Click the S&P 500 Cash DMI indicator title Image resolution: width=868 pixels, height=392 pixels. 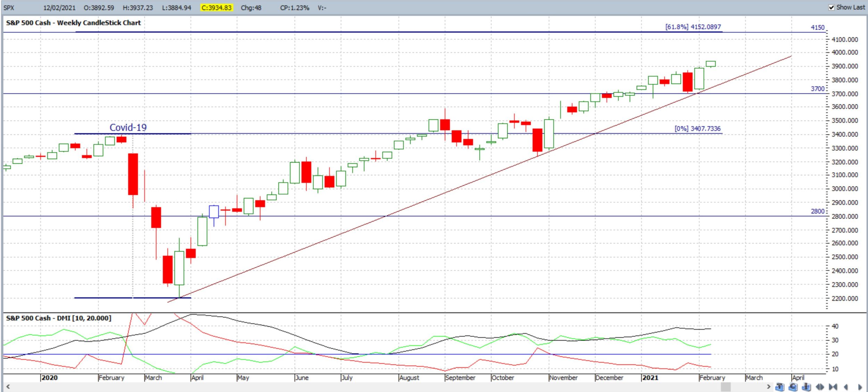coord(59,318)
